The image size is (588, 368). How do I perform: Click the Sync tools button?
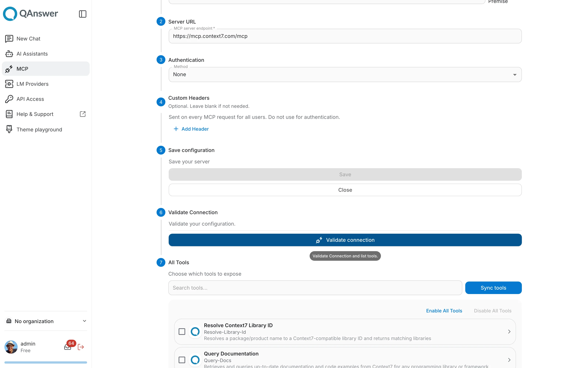pos(493,288)
